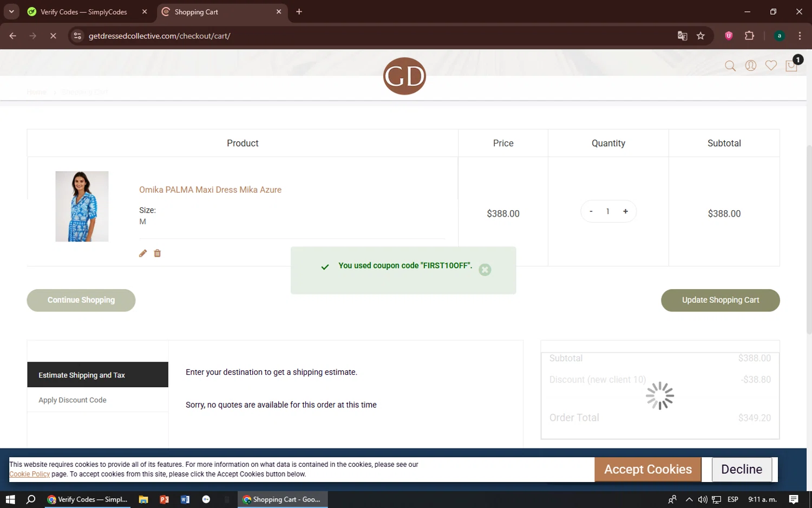Click Continue Shopping button
Image resolution: width=812 pixels, height=508 pixels.
point(81,300)
